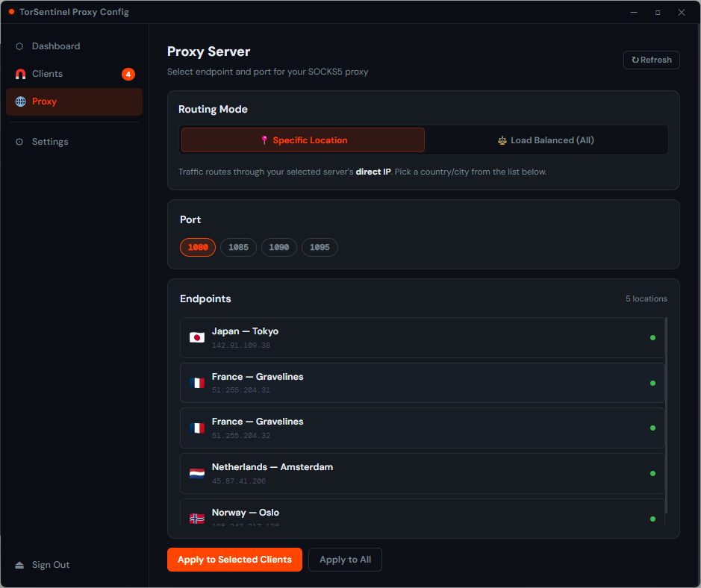This screenshot has height=588, width=701.
Task: Open Settings from the sidebar menu
Action: tap(50, 141)
